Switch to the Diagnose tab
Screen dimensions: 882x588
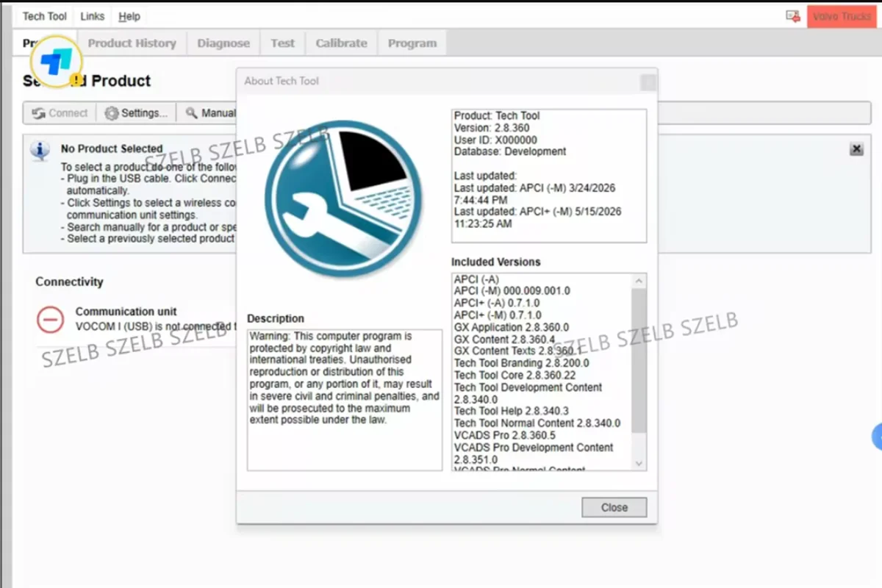pyautogui.click(x=223, y=43)
